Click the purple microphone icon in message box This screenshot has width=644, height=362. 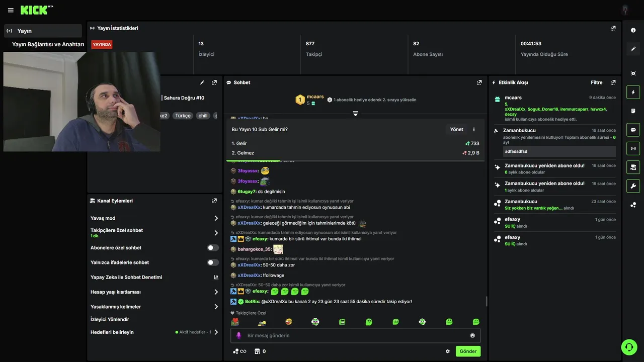238,335
